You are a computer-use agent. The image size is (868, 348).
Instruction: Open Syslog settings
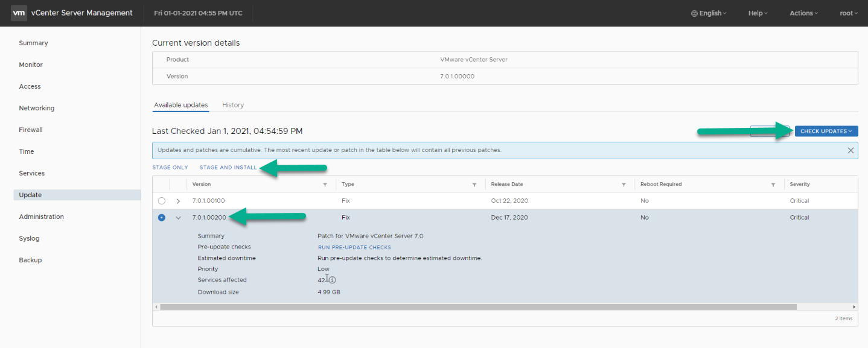[29, 238]
